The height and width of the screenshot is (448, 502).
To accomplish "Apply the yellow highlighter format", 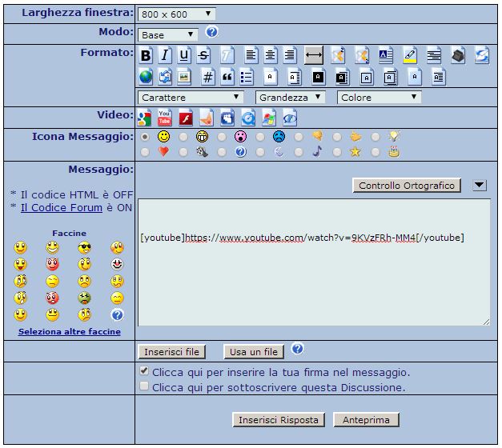I will pos(409,56).
